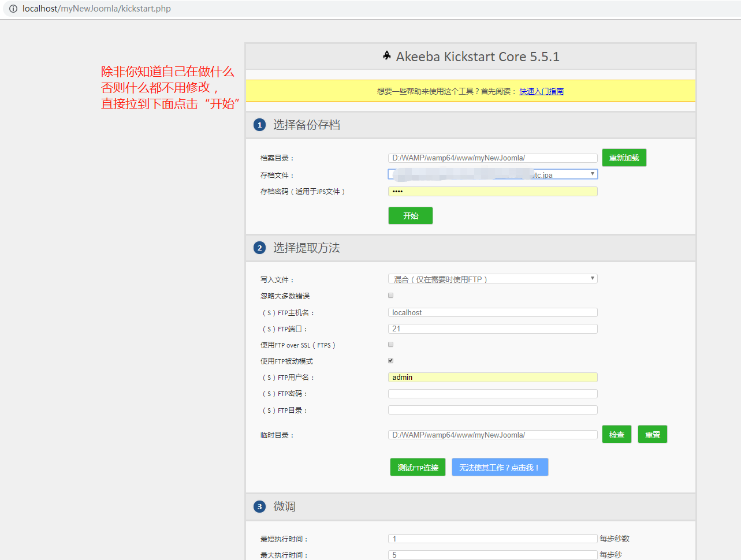Viewport: 741px width, 560px height.
Task: Click the blue 无法使其工作？点击我！ button
Action: click(500, 467)
